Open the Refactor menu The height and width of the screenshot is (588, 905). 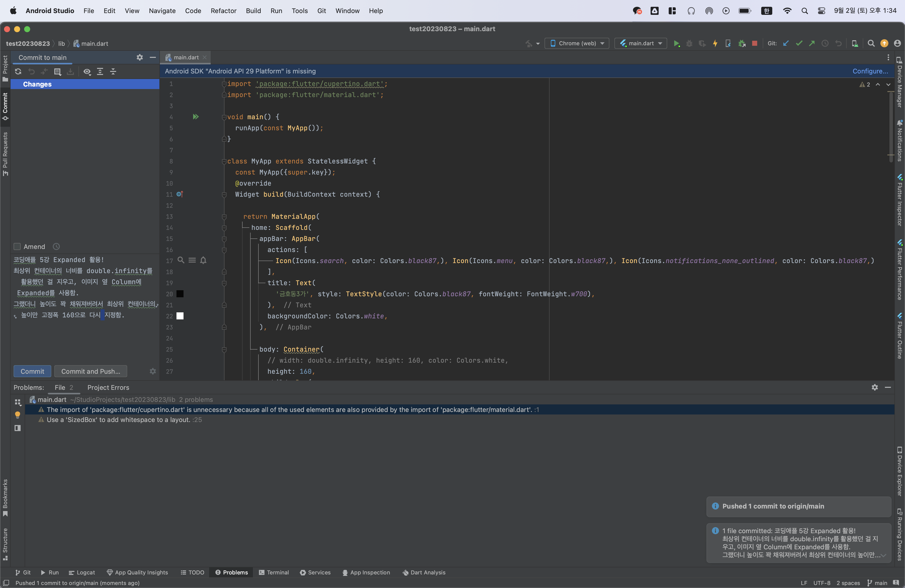point(223,11)
